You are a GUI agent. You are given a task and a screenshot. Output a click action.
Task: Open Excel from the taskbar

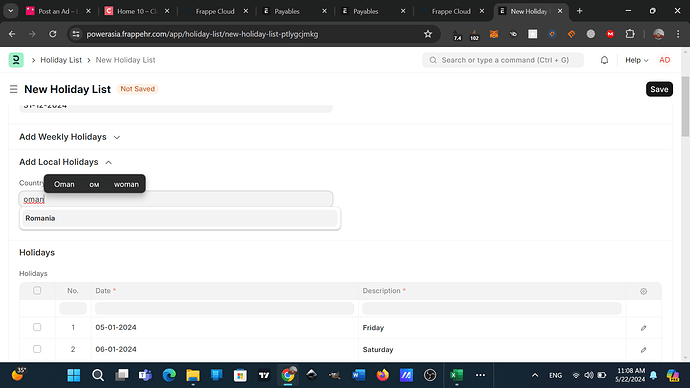pos(456,375)
